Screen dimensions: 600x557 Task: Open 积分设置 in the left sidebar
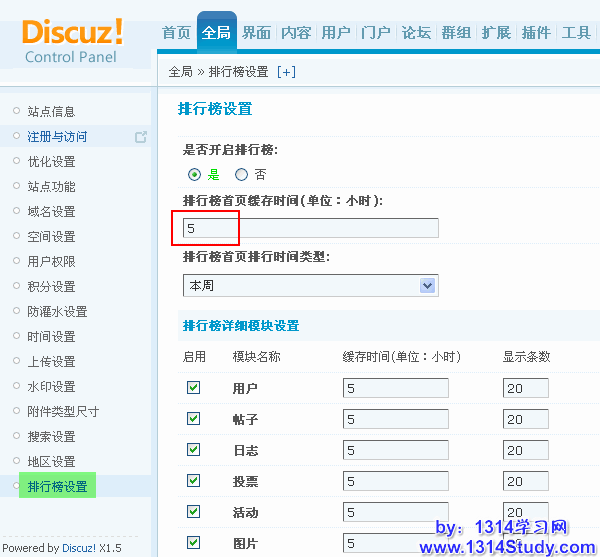tap(51, 287)
